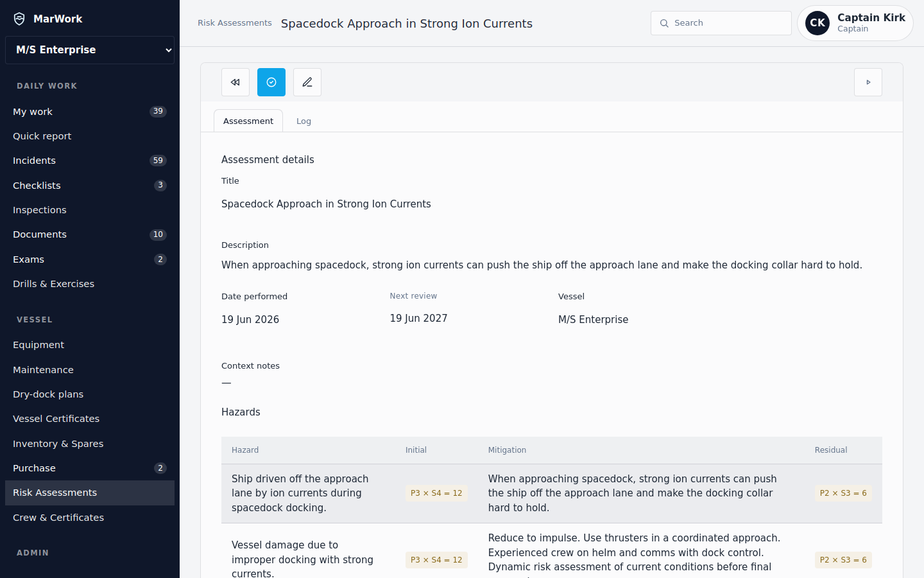924x578 pixels.
Task: Click the Hazard column header
Action: (x=245, y=450)
